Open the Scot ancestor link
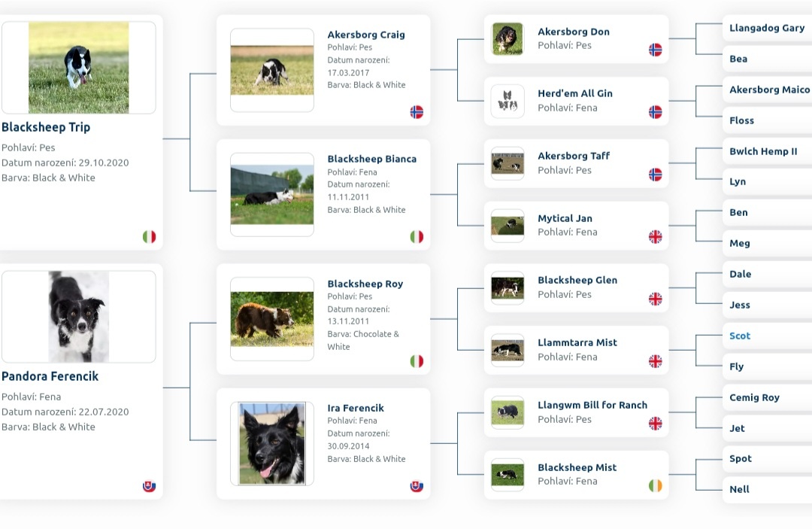Image resolution: width=812 pixels, height=529 pixels. click(x=740, y=336)
